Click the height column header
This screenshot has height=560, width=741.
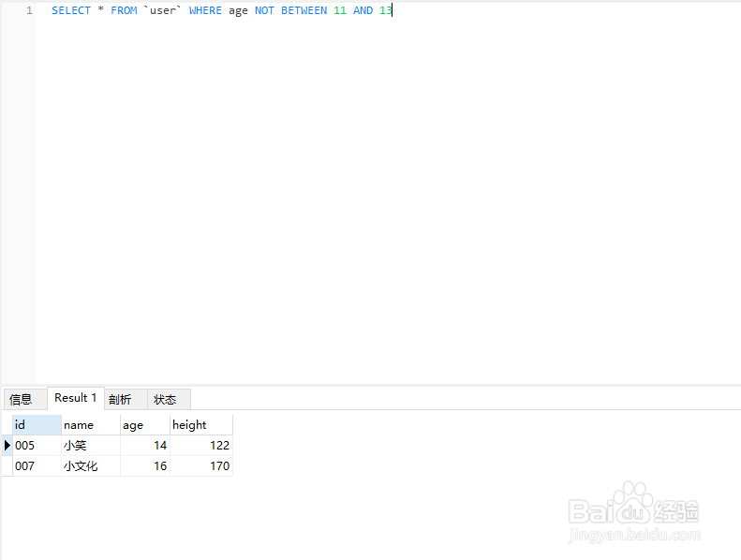point(200,425)
